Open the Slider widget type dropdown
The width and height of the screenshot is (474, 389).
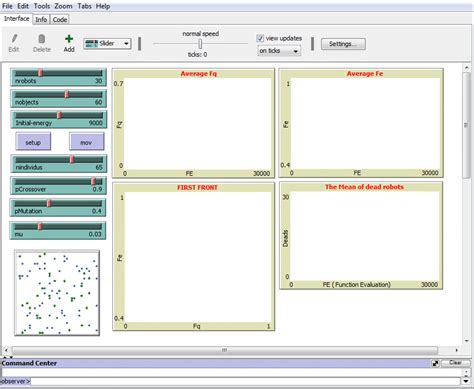[x=107, y=44]
